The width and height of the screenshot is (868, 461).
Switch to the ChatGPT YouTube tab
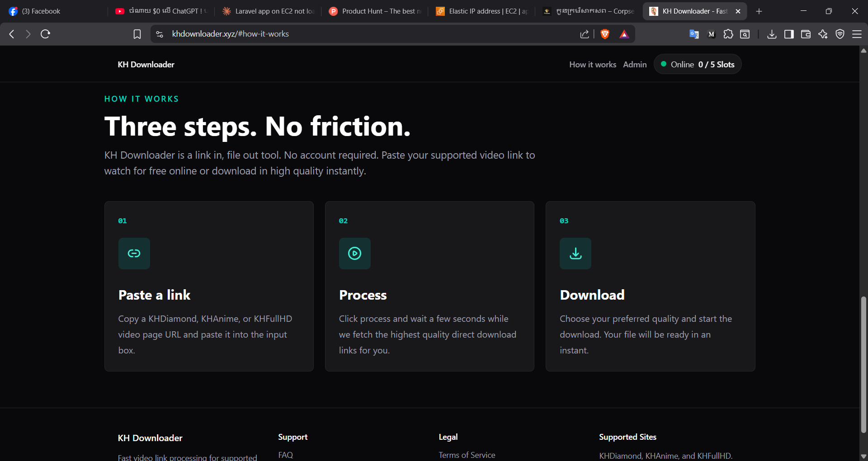click(x=161, y=11)
